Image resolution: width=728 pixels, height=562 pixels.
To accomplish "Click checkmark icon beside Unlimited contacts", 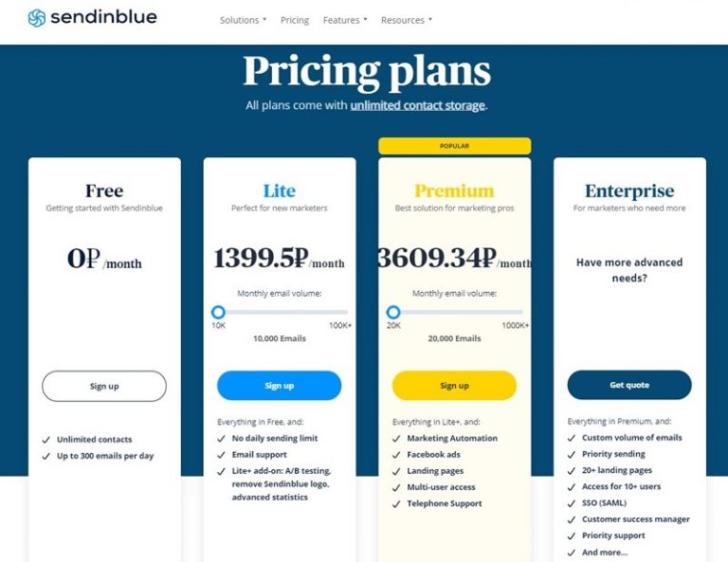I will pyautogui.click(x=46, y=440).
